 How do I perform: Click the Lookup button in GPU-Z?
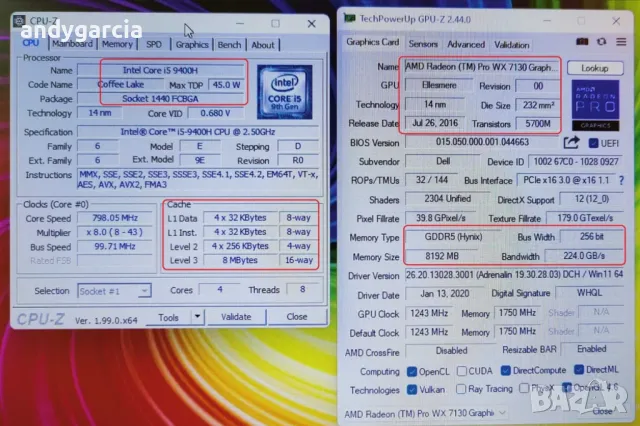[595, 68]
